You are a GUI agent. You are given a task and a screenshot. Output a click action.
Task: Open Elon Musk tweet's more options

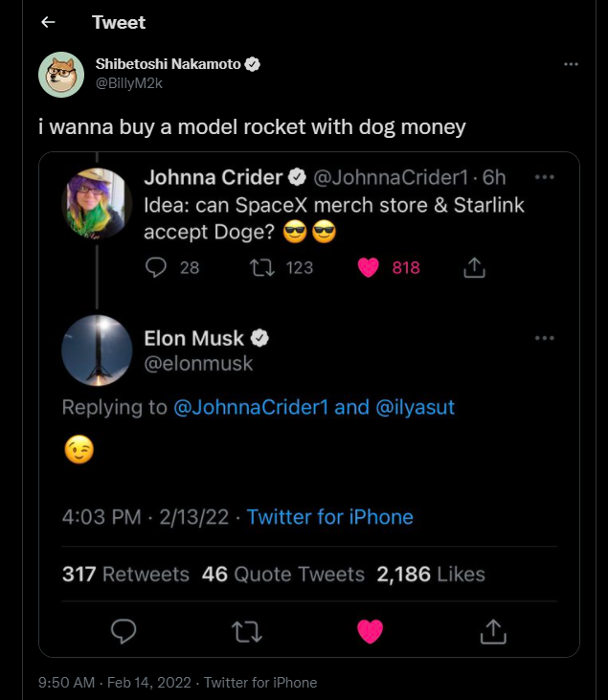click(544, 338)
